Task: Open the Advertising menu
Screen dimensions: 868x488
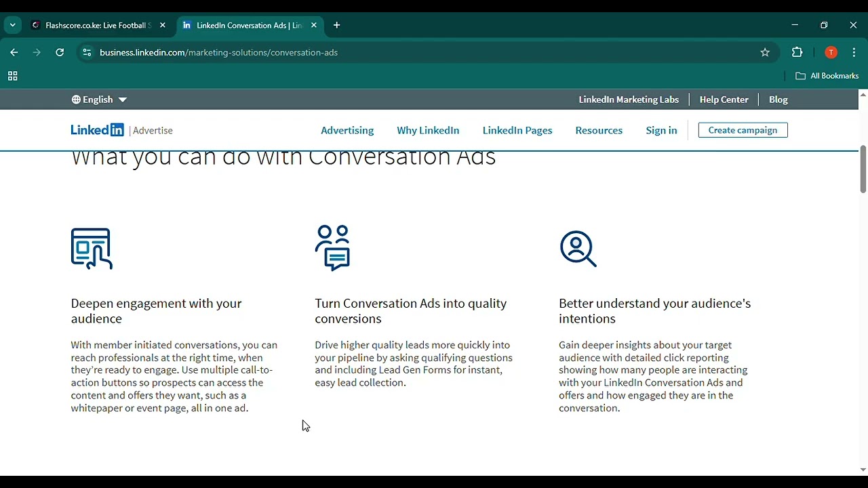Action: [x=347, y=130]
